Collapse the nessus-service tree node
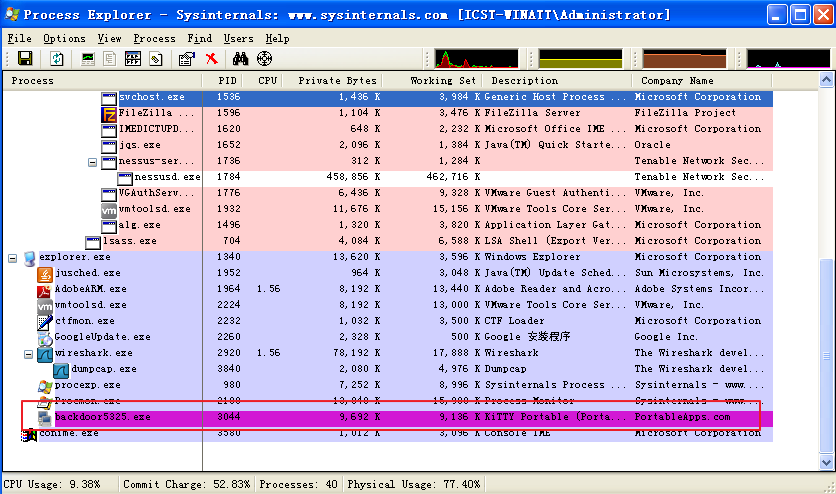This screenshot has height=494, width=836. (92, 162)
